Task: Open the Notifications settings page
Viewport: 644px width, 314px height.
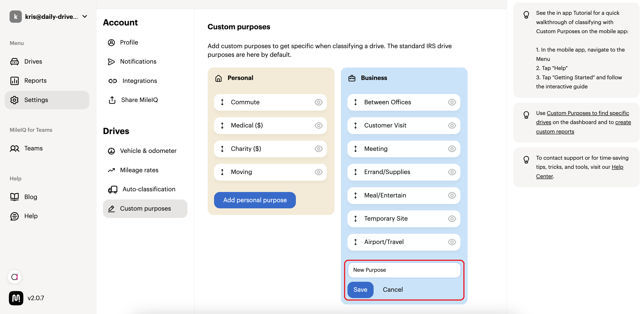Action: click(145, 62)
